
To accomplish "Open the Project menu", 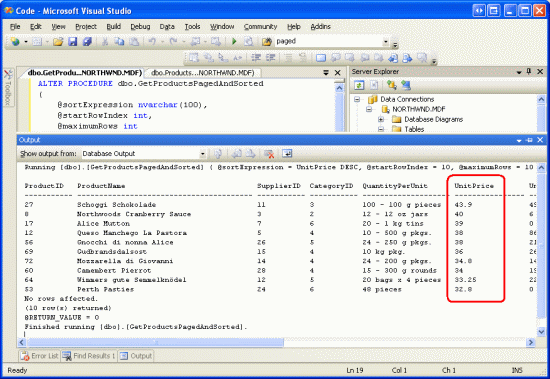I will 86,27.
